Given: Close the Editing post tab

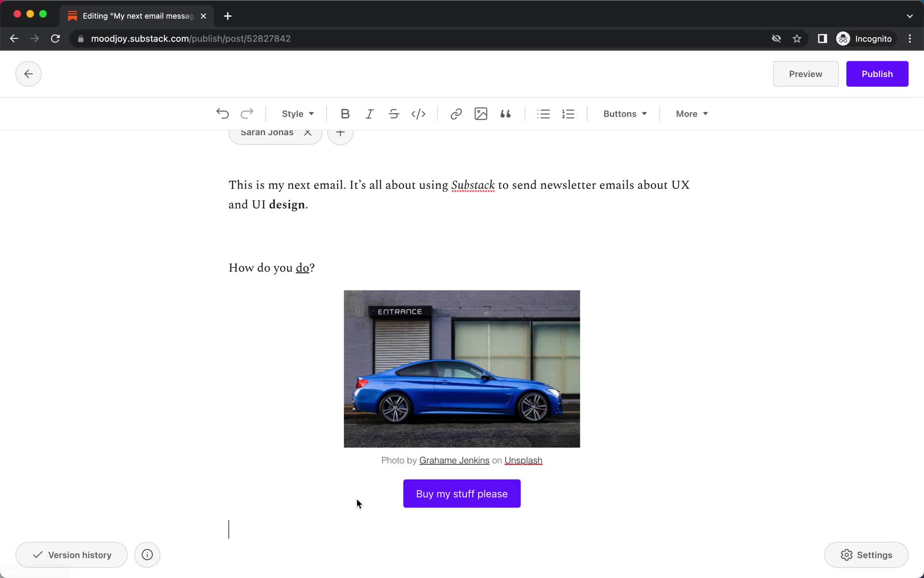Looking at the screenshot, I should point(204,16).
